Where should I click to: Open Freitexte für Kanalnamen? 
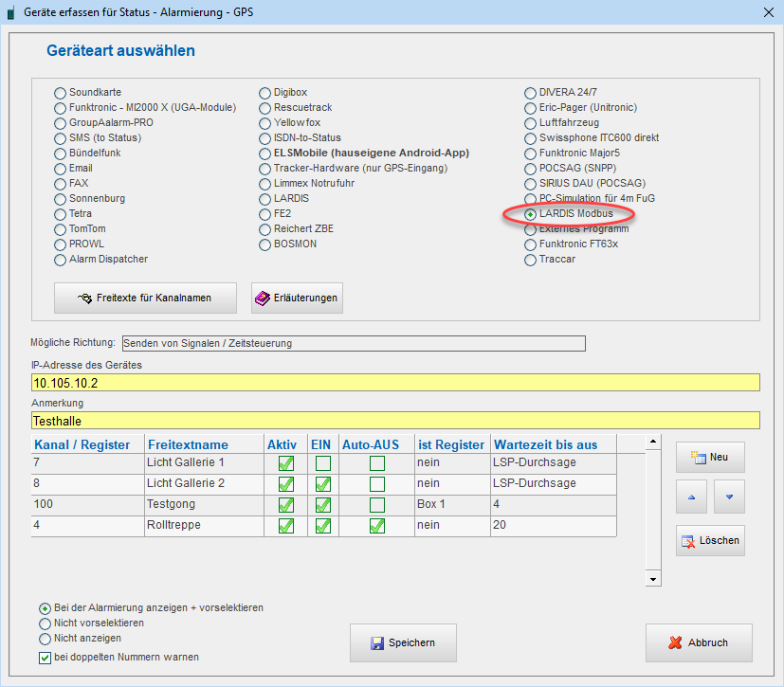click(x=145, y=298)
